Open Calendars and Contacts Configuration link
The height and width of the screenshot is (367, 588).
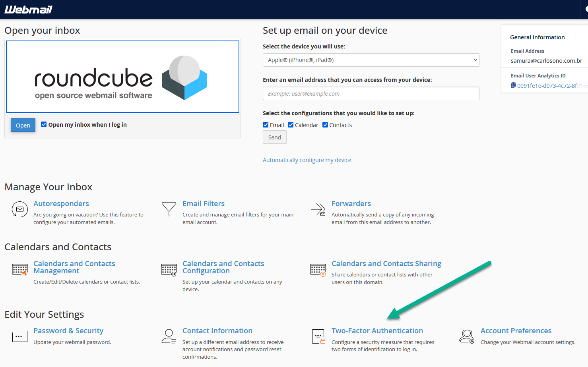coord(223,267)
